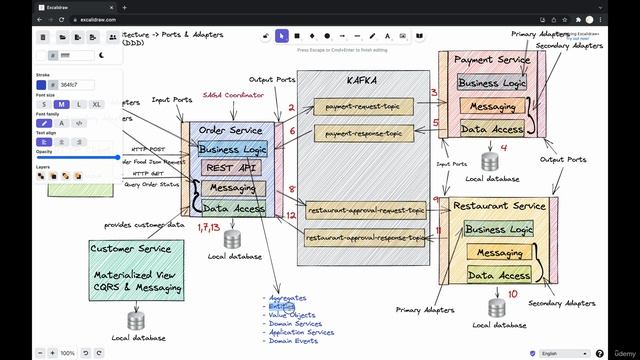
Task: Align text center
Action: 62,142
